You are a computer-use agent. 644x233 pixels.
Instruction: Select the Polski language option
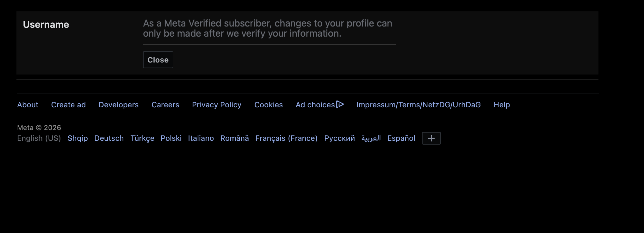pyautogui.click(x=171, y=138)
